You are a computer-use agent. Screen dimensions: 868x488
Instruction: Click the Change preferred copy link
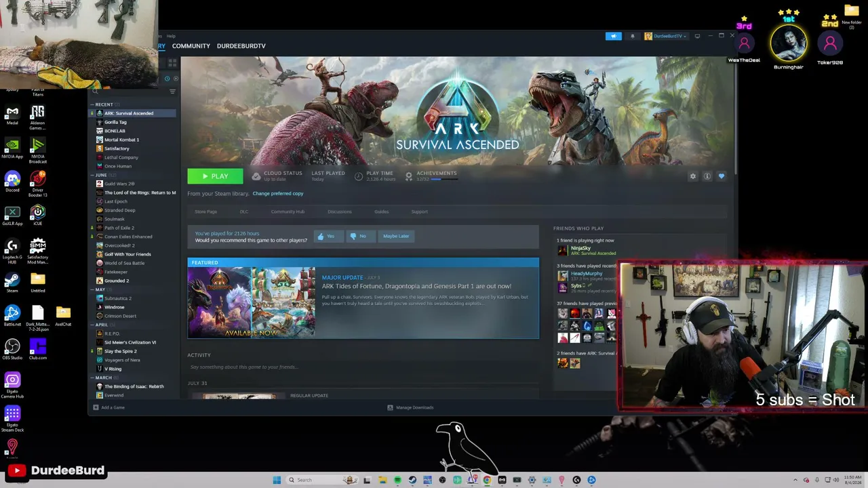(278, 194)
